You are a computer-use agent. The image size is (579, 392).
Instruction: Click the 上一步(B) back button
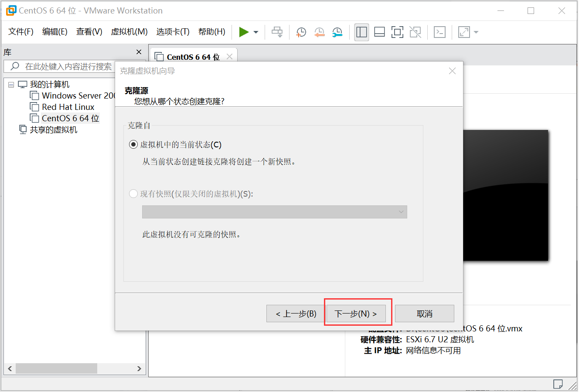[x=296, y=314]
